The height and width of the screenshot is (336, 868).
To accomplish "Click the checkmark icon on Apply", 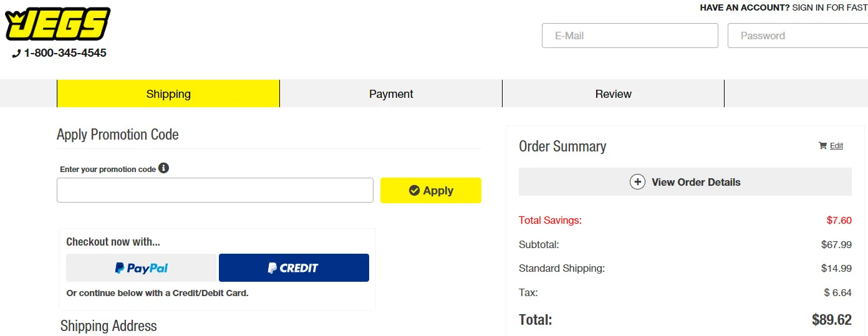I will (414, 191).
